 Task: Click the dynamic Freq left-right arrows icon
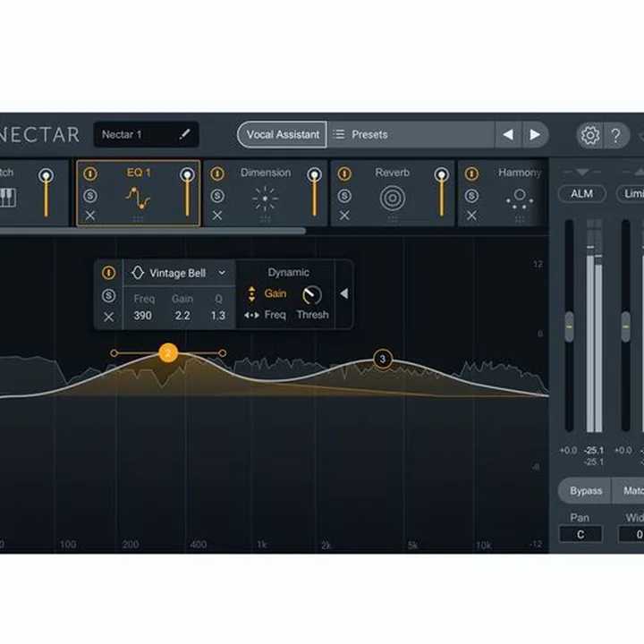[251, 316]
